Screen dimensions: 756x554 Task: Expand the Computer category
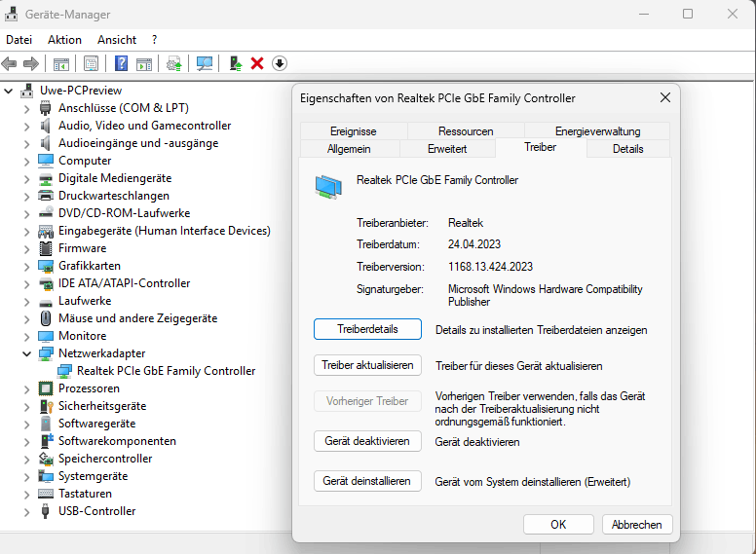(26, 162)
